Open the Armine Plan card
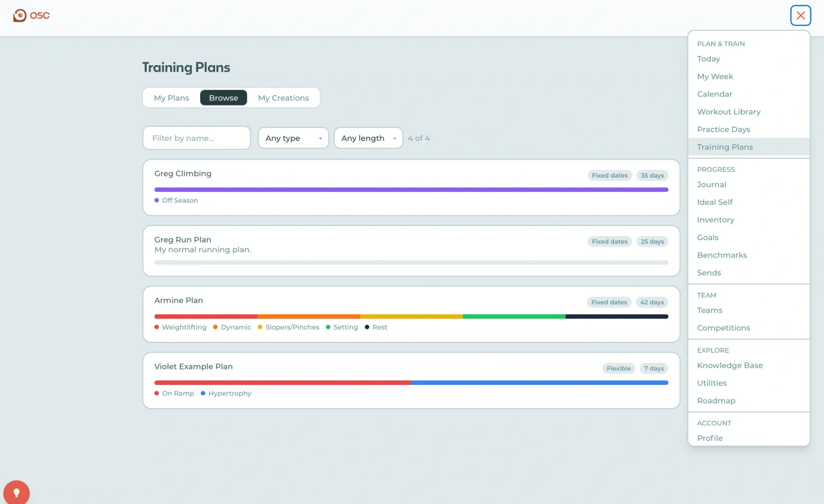The height and width of the screenshot is (504, 824). (x=411, y=314)
